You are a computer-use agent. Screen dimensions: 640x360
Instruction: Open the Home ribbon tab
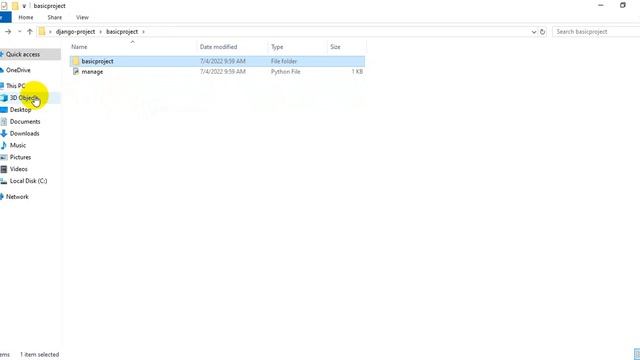coord(26,18)
